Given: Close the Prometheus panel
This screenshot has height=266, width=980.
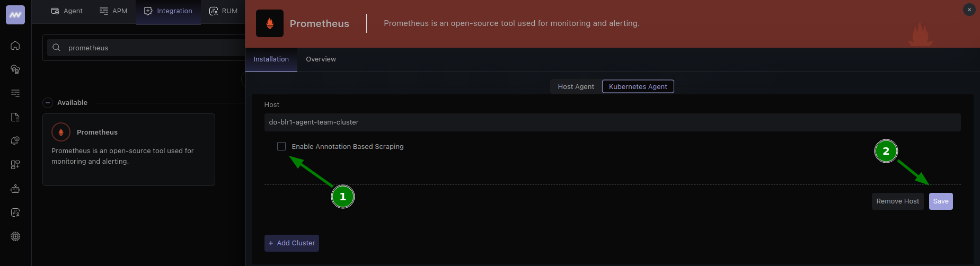Looking at the screenshot, I should 969,10.
